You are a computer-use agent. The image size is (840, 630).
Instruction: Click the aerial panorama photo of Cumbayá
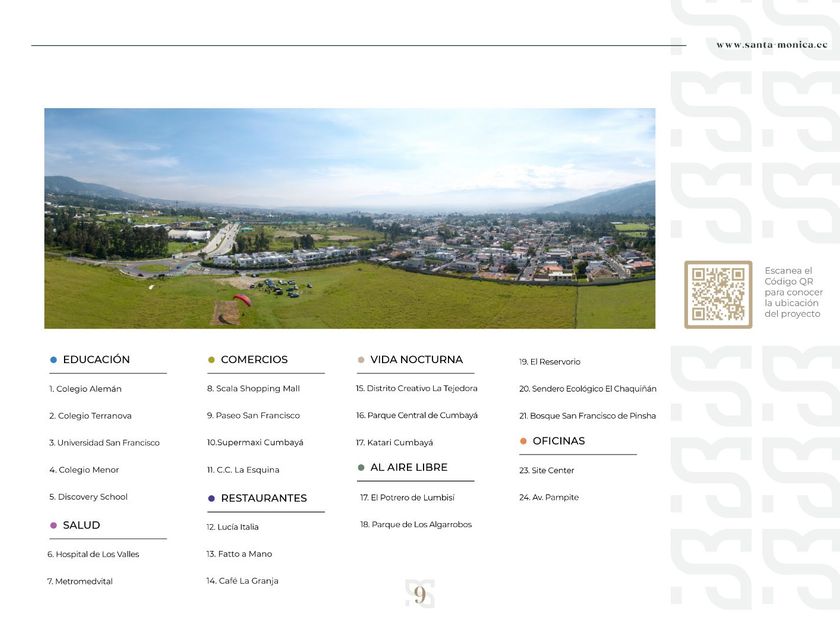[x=349, y=218]
